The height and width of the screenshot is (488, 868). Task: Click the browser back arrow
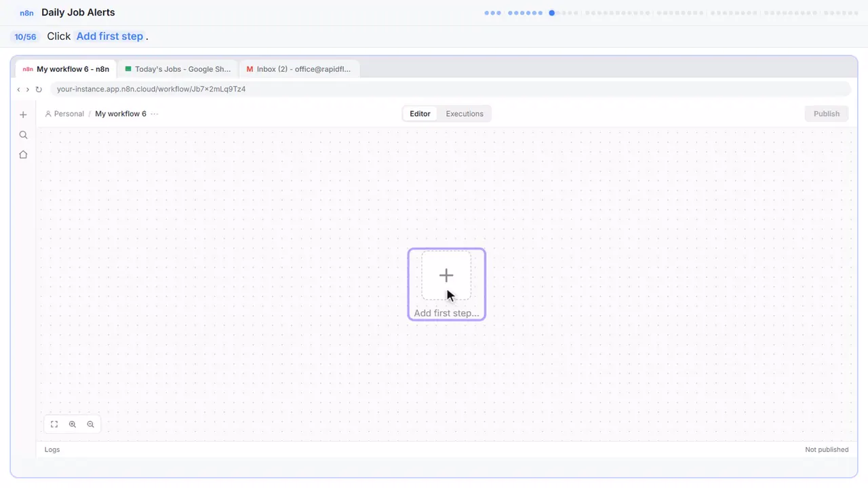[18, 89]
